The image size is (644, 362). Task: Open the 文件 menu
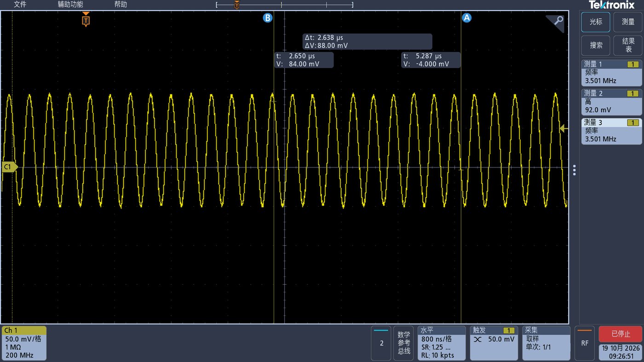coord(20,5)
